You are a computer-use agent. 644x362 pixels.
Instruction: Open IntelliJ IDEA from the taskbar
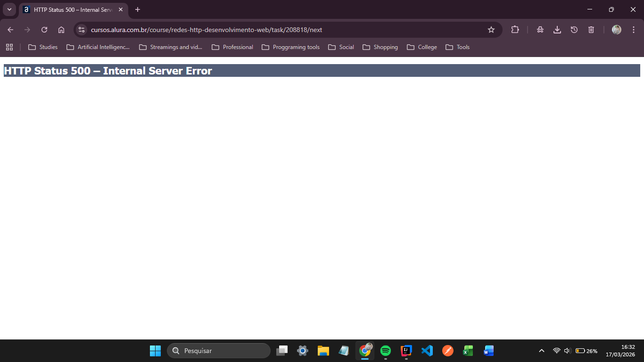tap(406, 351)
